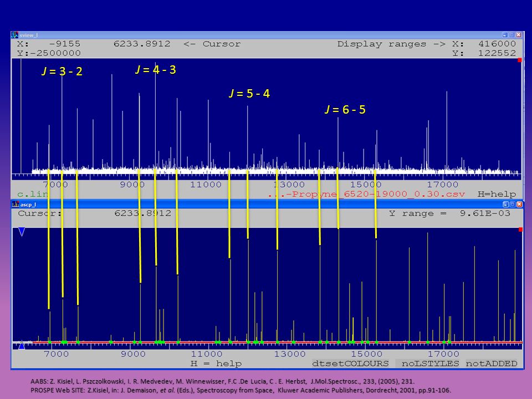This screenshot has height=399, width=532.
Task: Toggle the noLSTYLES status option
Action: [x=430, y=364]
